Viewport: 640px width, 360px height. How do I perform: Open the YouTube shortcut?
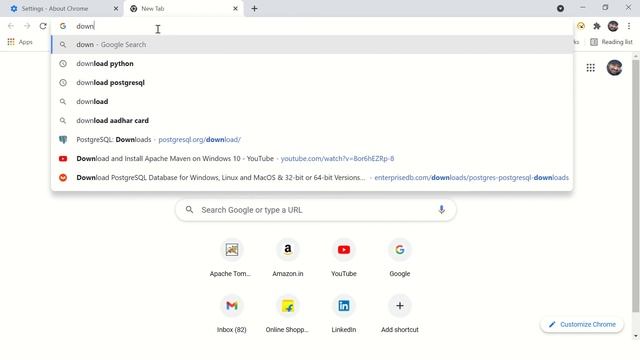point(344,259)
